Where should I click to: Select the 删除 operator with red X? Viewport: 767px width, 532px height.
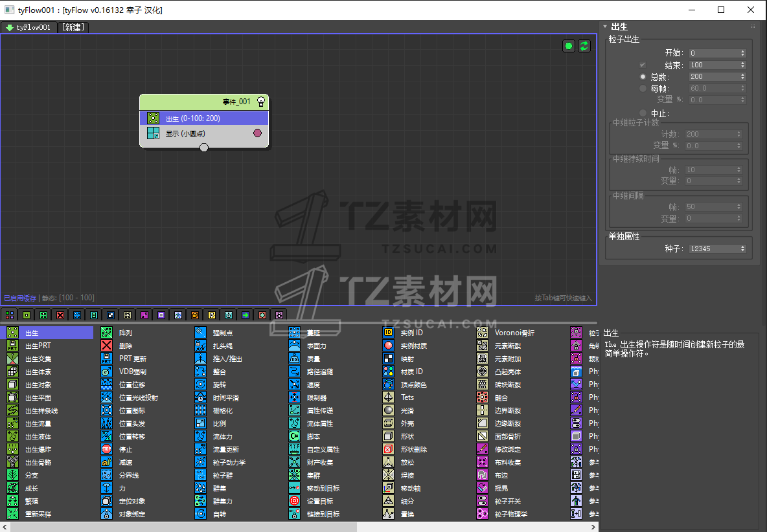pyautogui.click(x=107, y=346)
